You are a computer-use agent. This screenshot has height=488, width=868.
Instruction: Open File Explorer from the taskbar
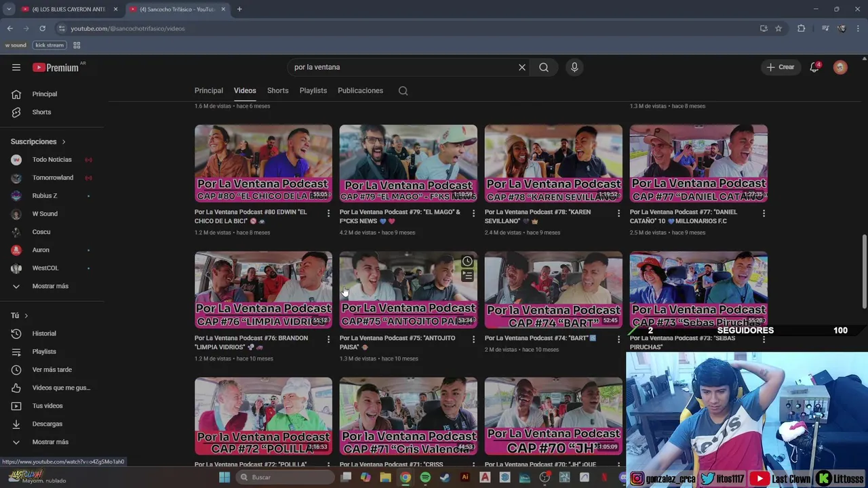point(385,477)
